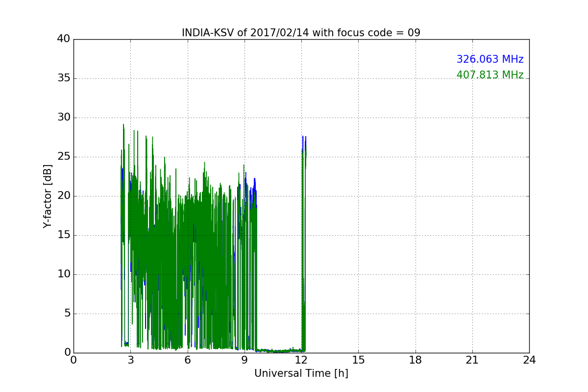
Task: Click the x-axis tick label 9
Action: (245, 360)
